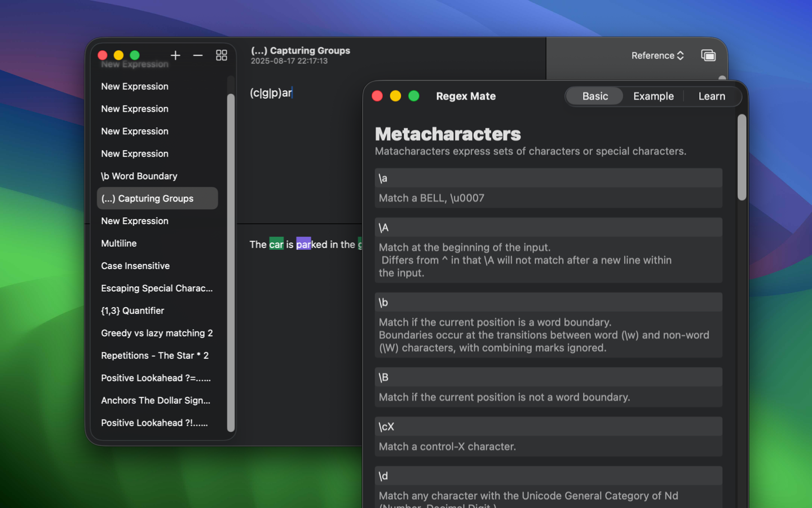The height and width of the screenshot is (508, 812).
Task: Open the Multiline expression
Action: (x=158, y=243)
